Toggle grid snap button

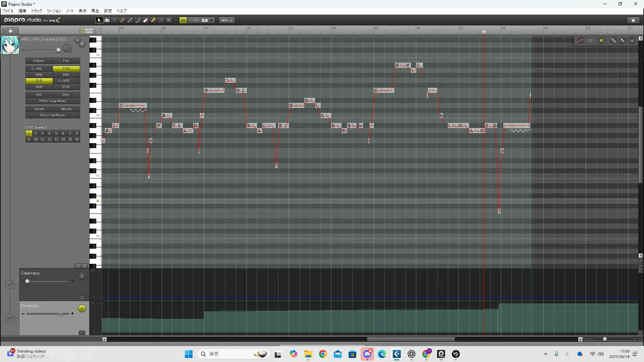point(183,20)
